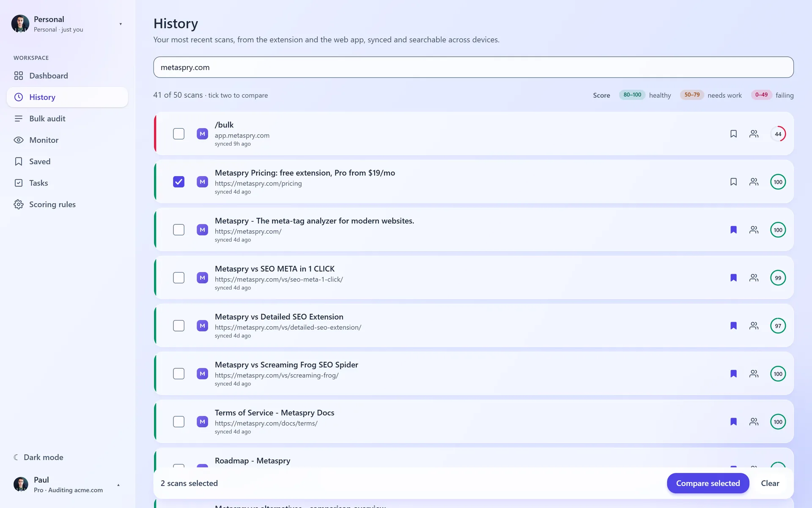Tick the Screaming Frog SEO Spider checkbox
The width and height of the screenshot is (812, 508).
179,374
